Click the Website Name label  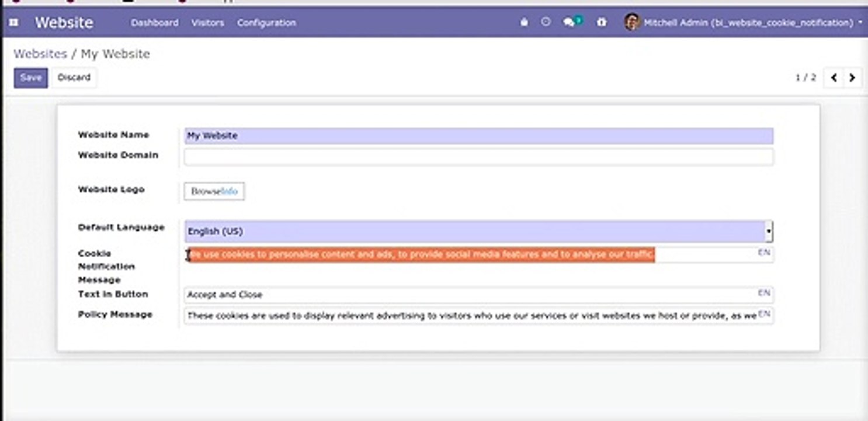pyautogui.click(x=113, y=134)
